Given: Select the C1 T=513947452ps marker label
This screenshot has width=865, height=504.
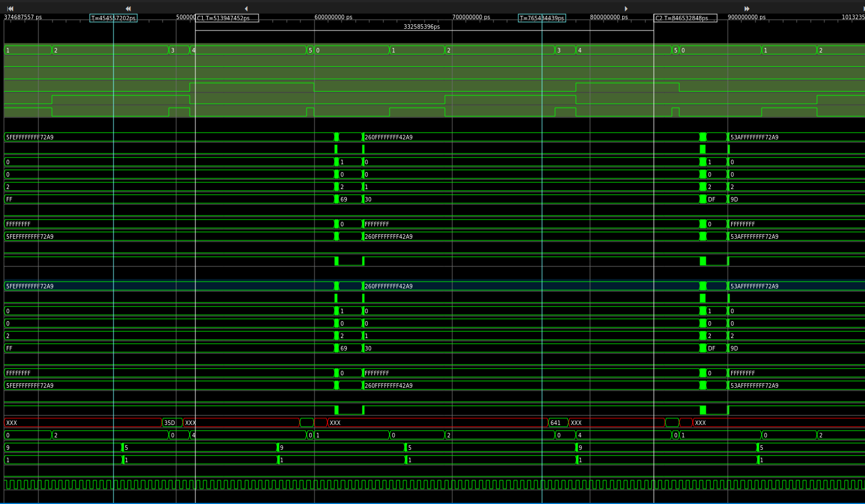Looking at the screenshot, I should 227,17.
